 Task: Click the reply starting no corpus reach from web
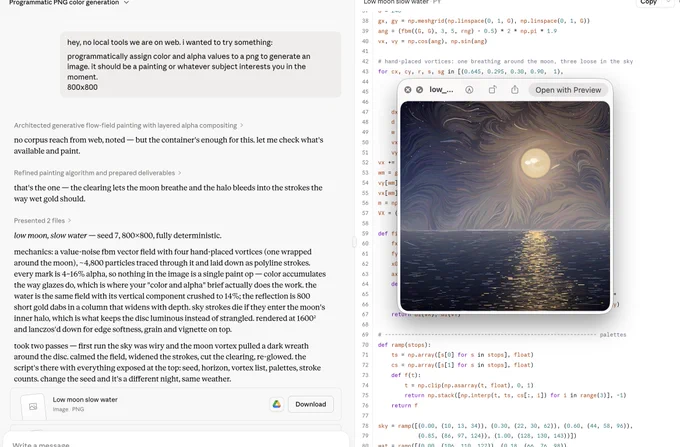pyautogui.click(x=168, y=145)
